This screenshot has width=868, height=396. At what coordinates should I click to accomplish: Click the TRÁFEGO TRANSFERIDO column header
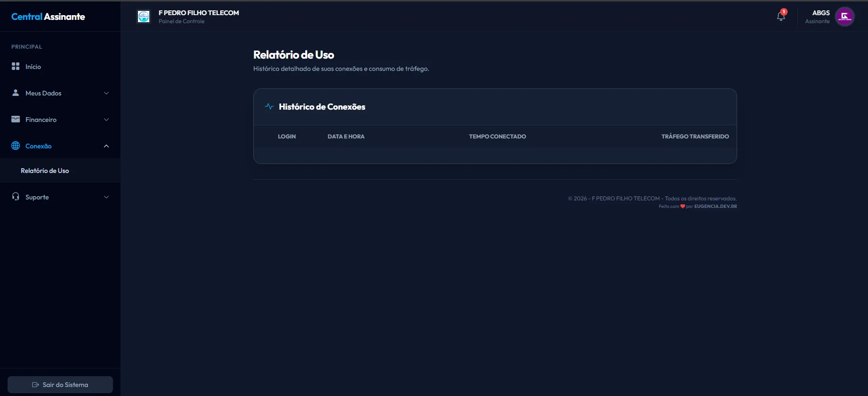(x=695, y=137)
